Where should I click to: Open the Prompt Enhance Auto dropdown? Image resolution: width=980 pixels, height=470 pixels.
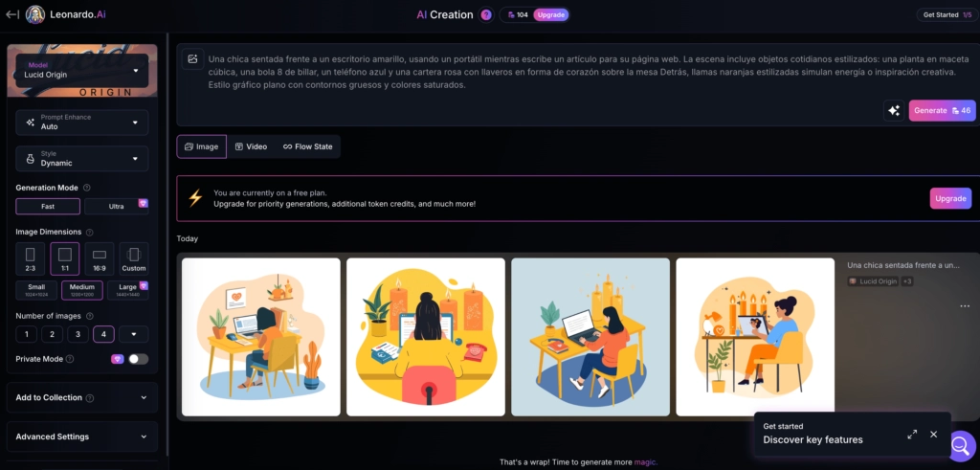[81, 122]
